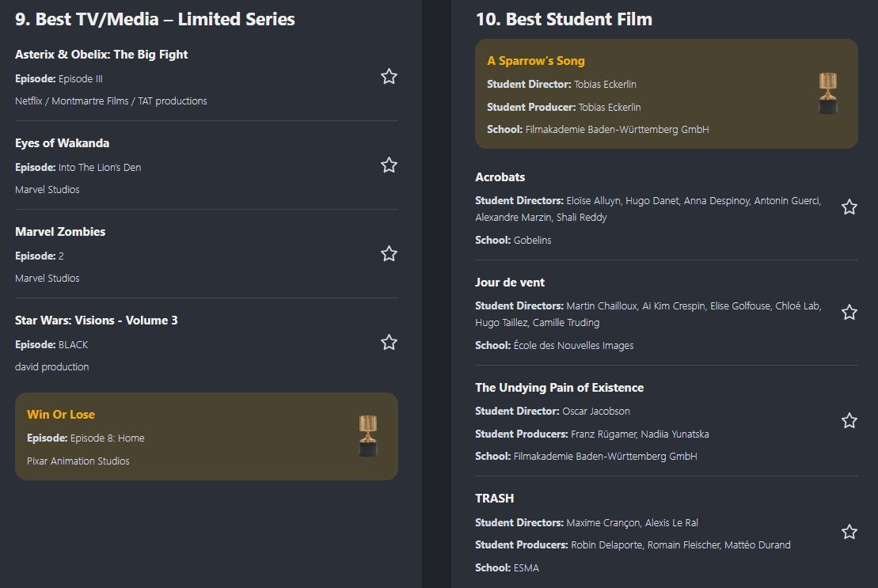The image size is (878, 588).
Task: Open the Win Or Lose winner title
Action: pos(61,415)
